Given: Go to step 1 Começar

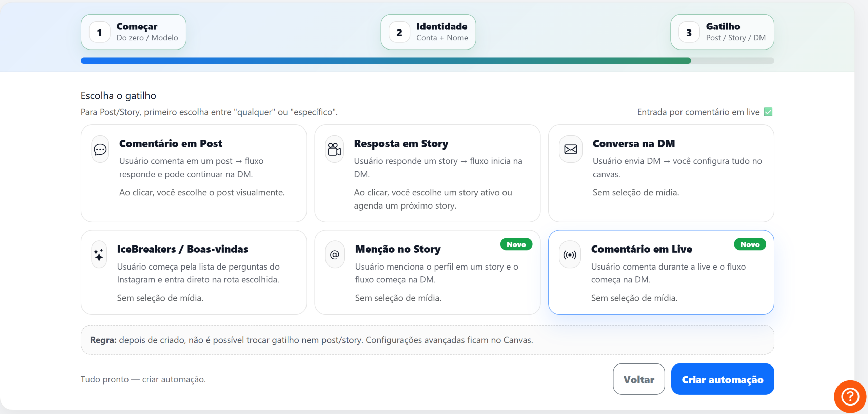Looking at the screenshot, I should [x=133, y=32].
